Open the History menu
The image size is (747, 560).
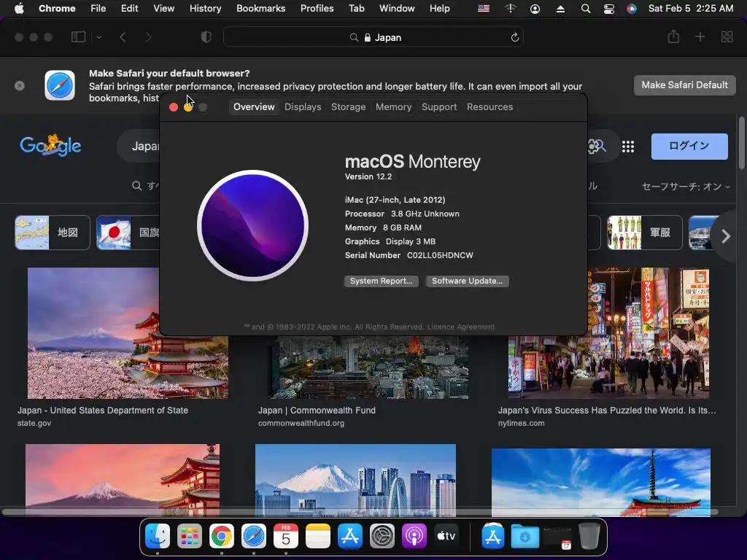(205, 8)
